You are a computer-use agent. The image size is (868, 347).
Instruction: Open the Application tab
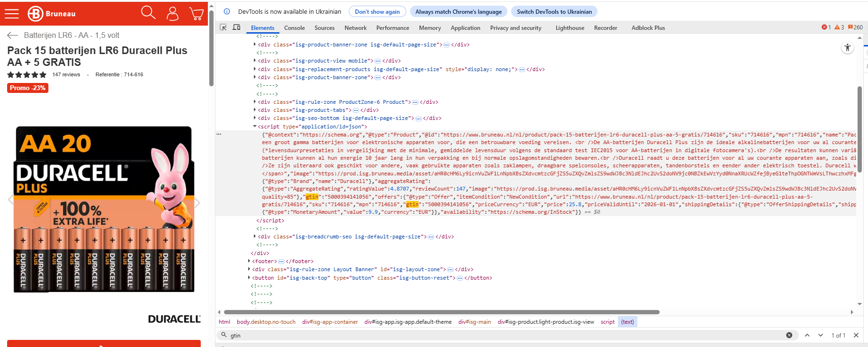point(465,27)
